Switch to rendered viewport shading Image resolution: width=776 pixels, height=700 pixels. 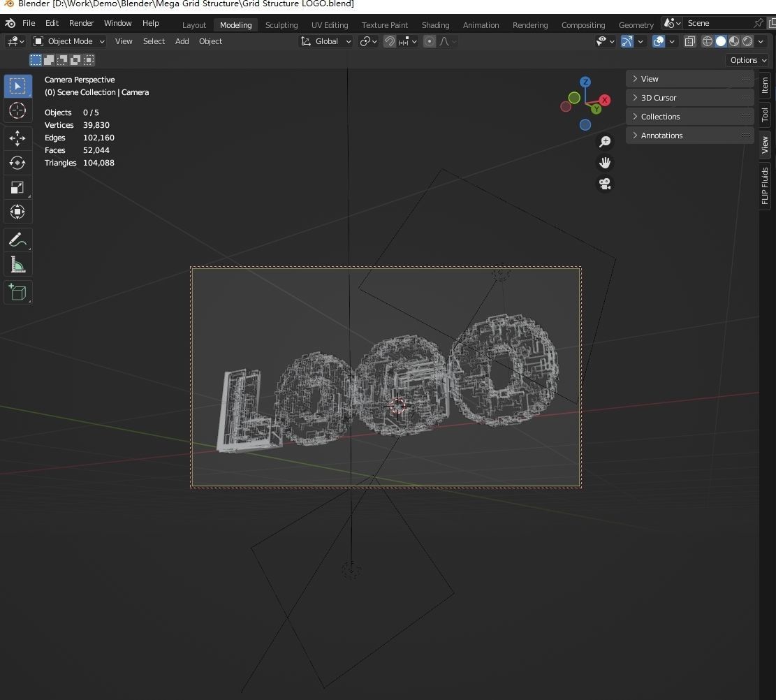click(x=747, y=42)
